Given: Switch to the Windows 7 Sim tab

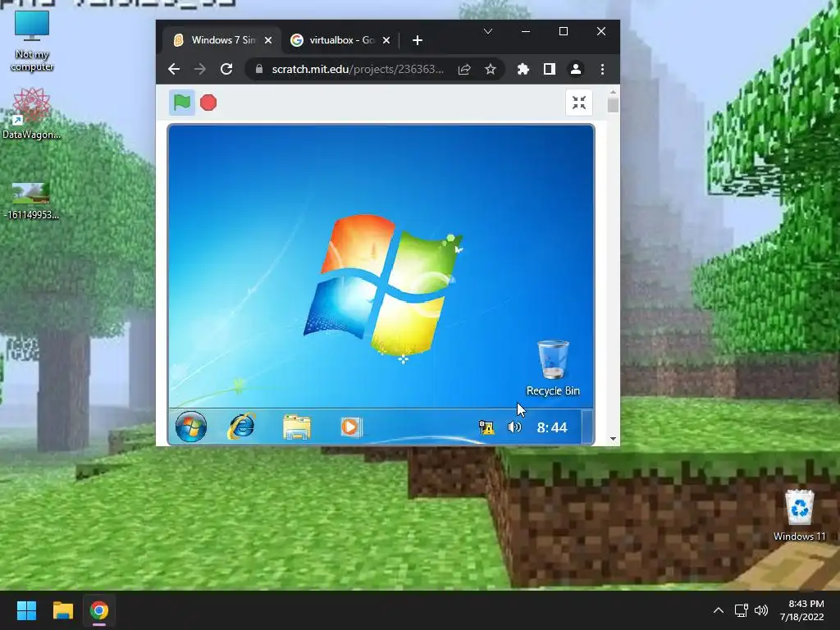Looking at the screenshot, I should coord(222,40).
